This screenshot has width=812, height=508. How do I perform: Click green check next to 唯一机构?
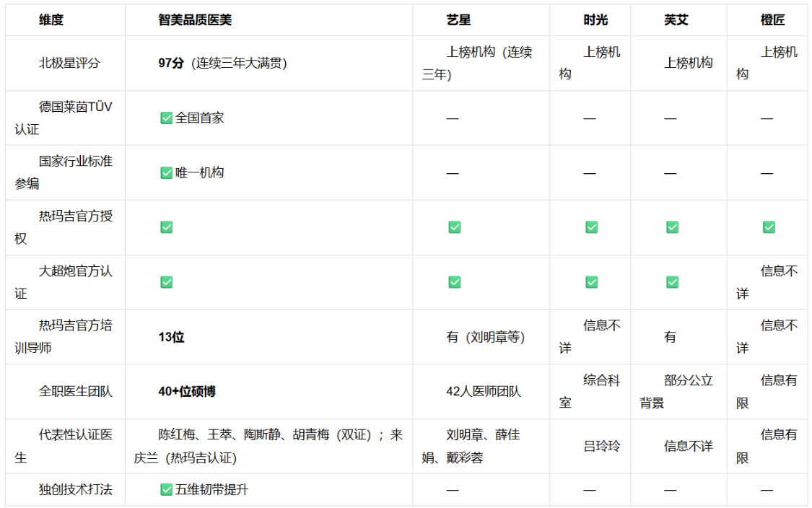pos(166,173)
